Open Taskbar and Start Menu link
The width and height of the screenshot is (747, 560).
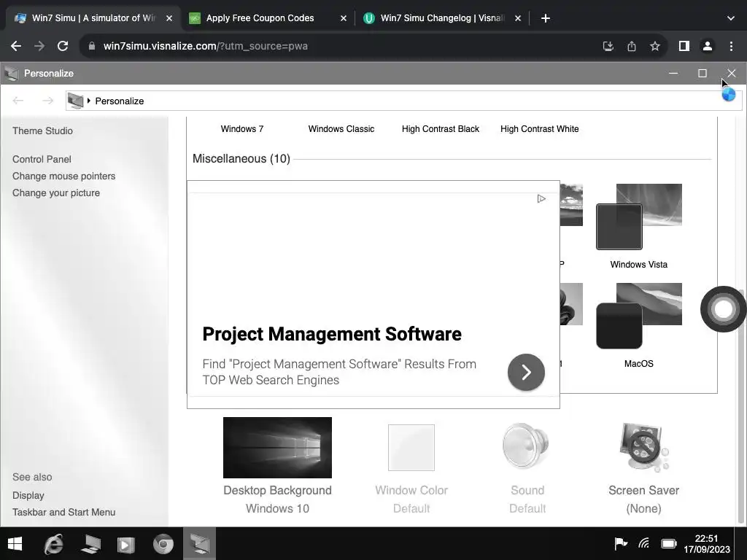(x=64, y=512)
